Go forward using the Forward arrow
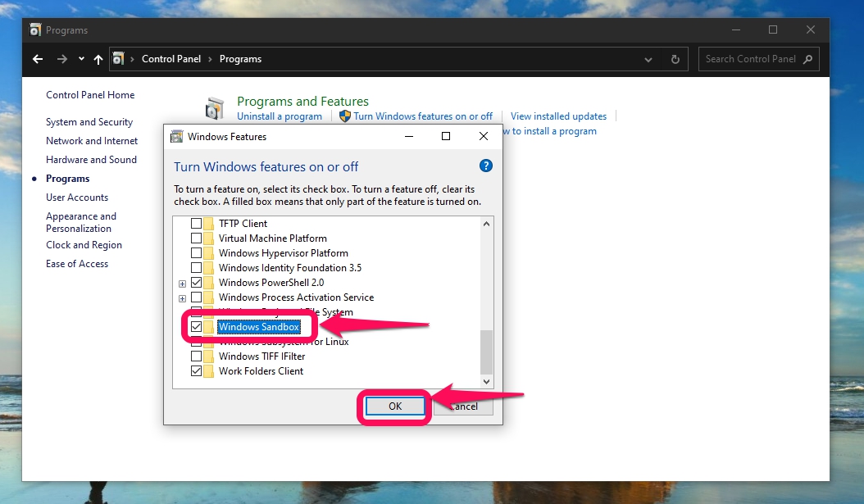This screenshot has height=504, width=864. pyautogui.click(x=61, y=59)
